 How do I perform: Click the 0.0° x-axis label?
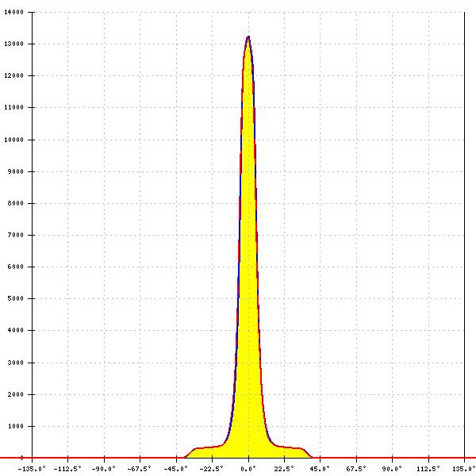248,469
